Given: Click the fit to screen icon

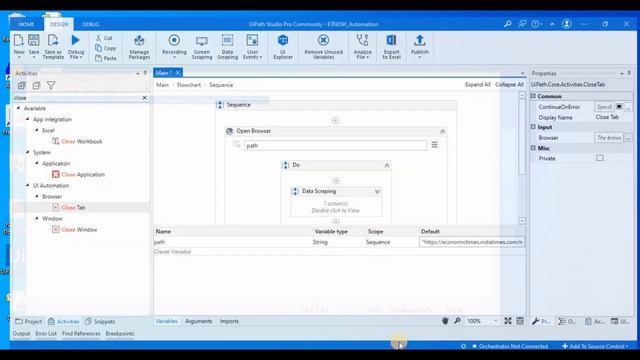Looking at the screenshot, I should pyautogui.click(x=508, y=321).
